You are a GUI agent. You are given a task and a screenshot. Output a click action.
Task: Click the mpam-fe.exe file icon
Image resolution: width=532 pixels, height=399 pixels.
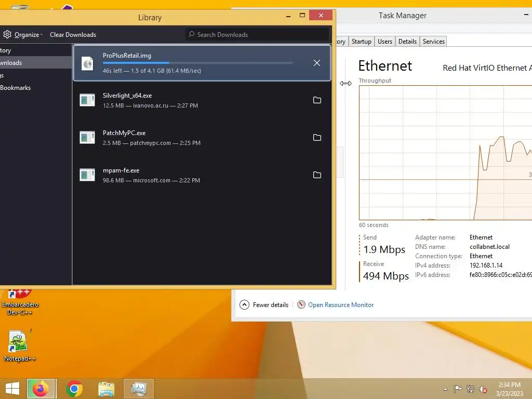(87, 175)
